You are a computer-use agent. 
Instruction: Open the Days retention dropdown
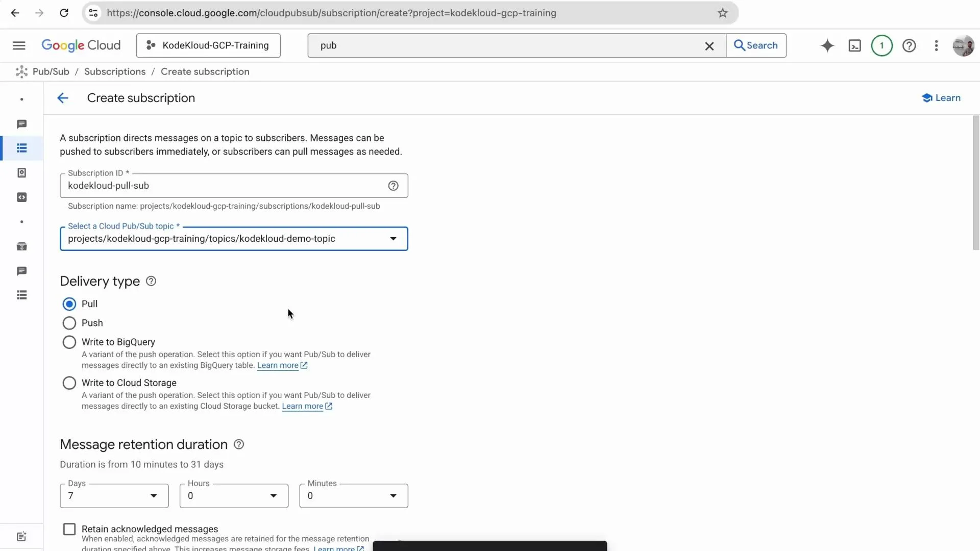click(x=114, y=496)
